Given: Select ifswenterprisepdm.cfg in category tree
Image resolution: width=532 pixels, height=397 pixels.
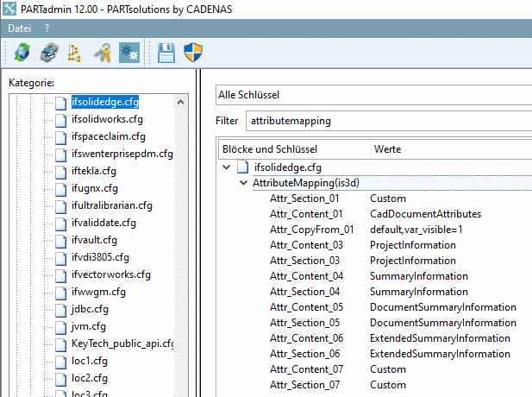Looking at the screenshot, I should (122, 154).
